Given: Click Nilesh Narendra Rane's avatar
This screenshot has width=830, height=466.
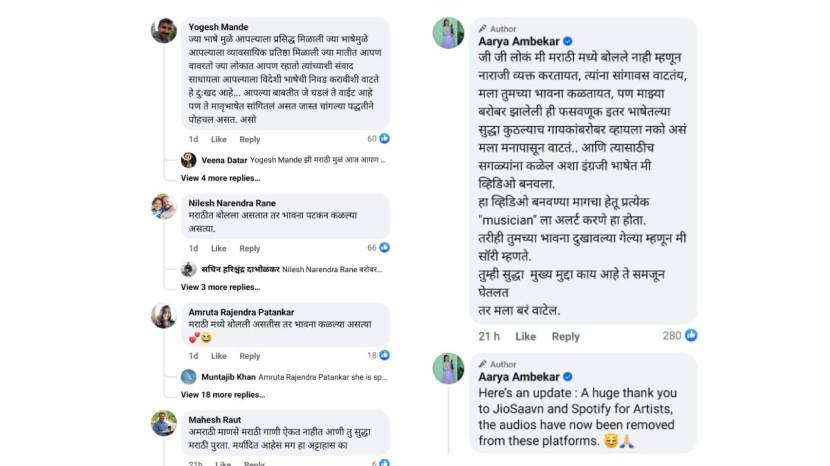Looking at the screenshot, I should click(x=164, y=206).
